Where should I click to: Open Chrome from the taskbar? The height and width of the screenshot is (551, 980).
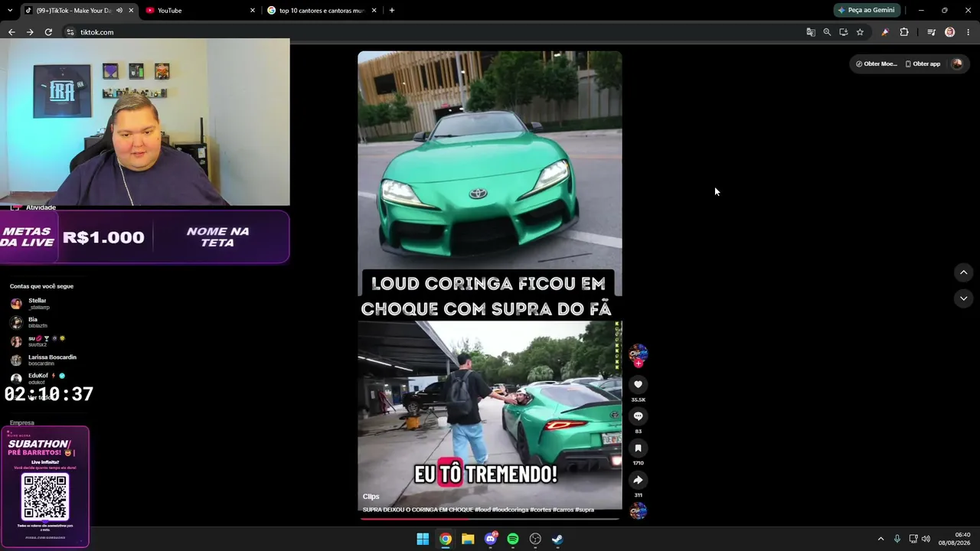(445, 539)
